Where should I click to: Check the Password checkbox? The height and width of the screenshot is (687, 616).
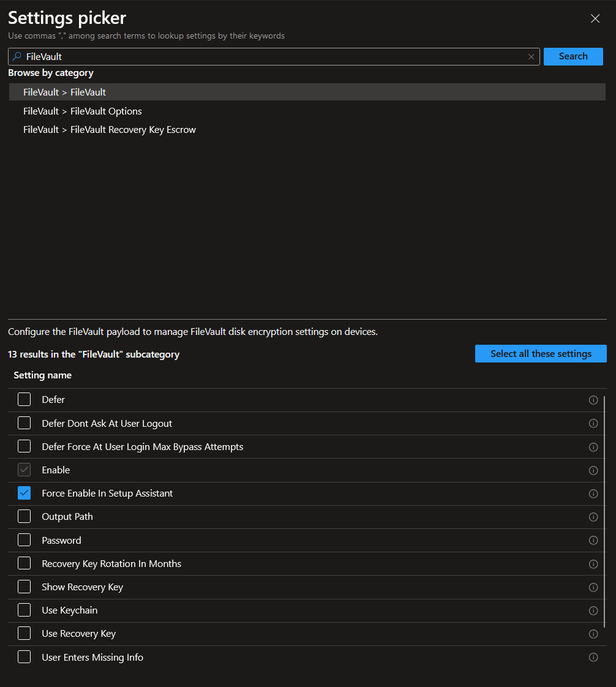coord(24,540)
